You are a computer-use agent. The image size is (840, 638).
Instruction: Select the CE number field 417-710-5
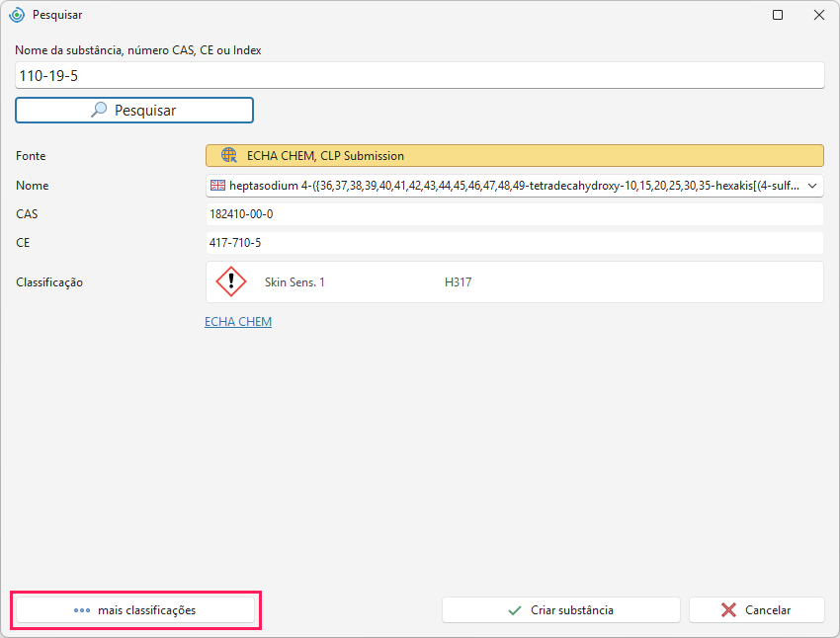click(514, 243)
